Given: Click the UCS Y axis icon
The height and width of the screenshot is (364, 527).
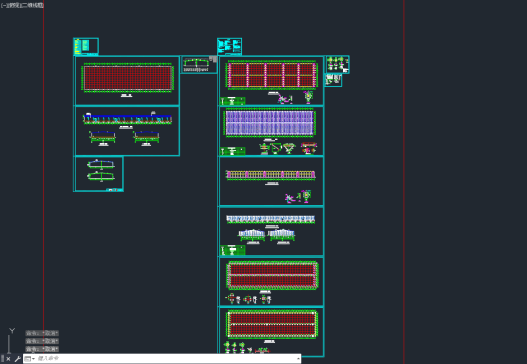Looking at the screenshot, I should click(x=12, y=331).
